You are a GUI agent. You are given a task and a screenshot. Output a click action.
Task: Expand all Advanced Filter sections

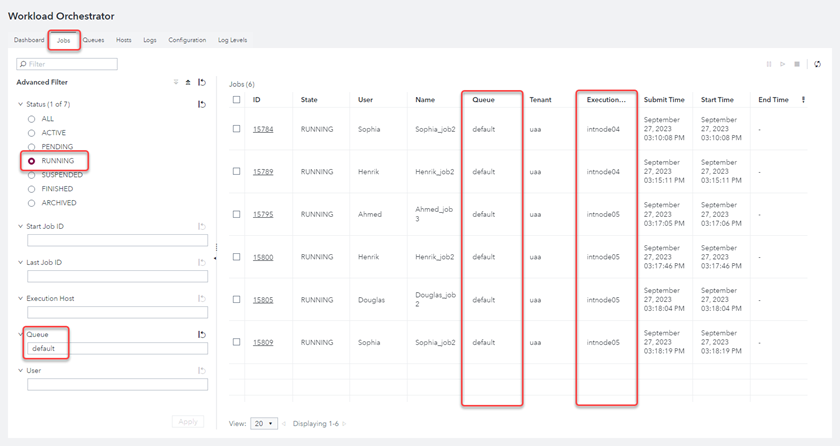point(176,82)
